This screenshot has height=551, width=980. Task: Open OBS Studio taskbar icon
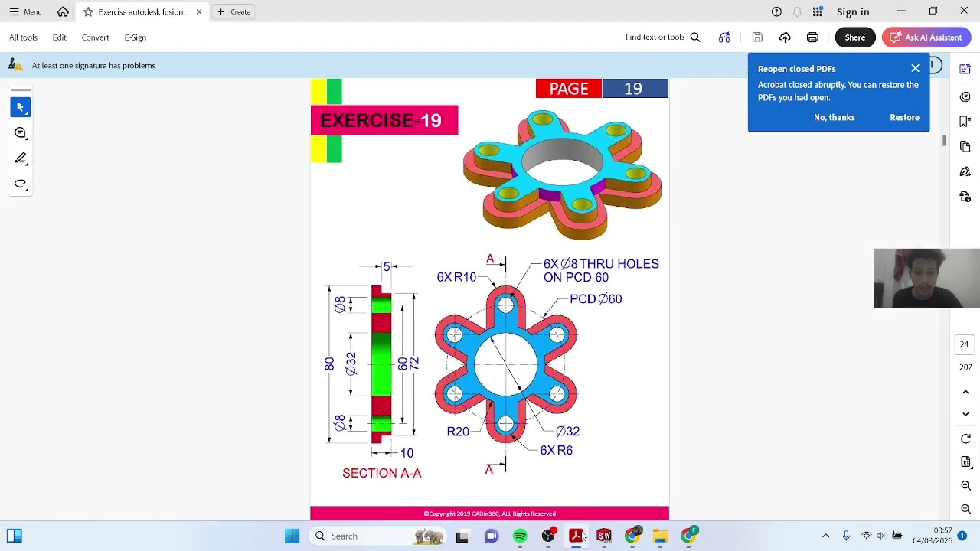(548, 536)
